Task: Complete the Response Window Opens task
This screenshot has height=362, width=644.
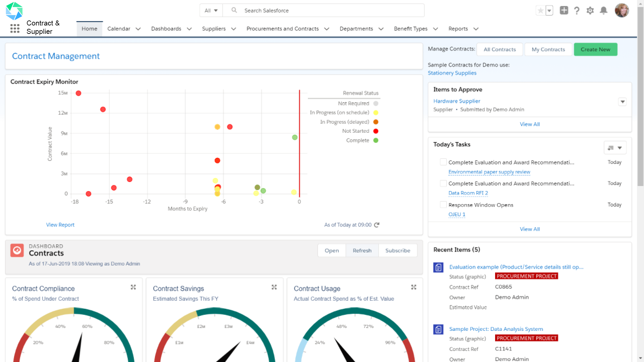Action: coord(443,204)
